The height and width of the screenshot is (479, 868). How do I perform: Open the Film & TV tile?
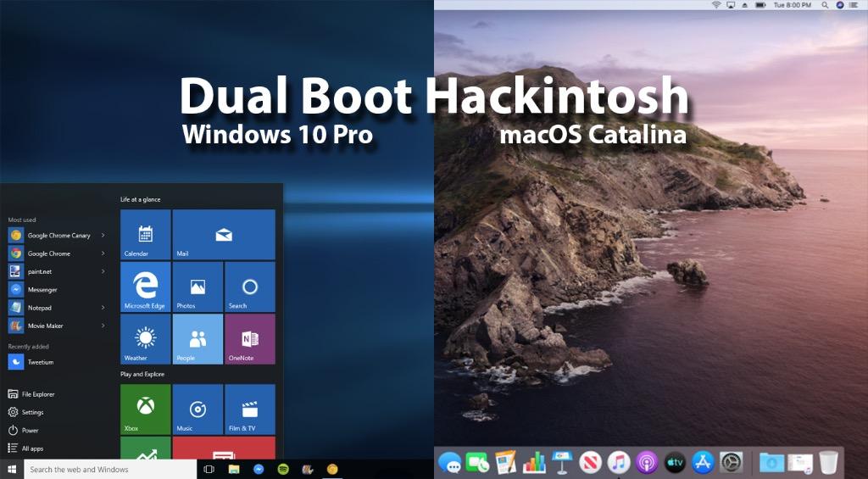pos(250,409)
